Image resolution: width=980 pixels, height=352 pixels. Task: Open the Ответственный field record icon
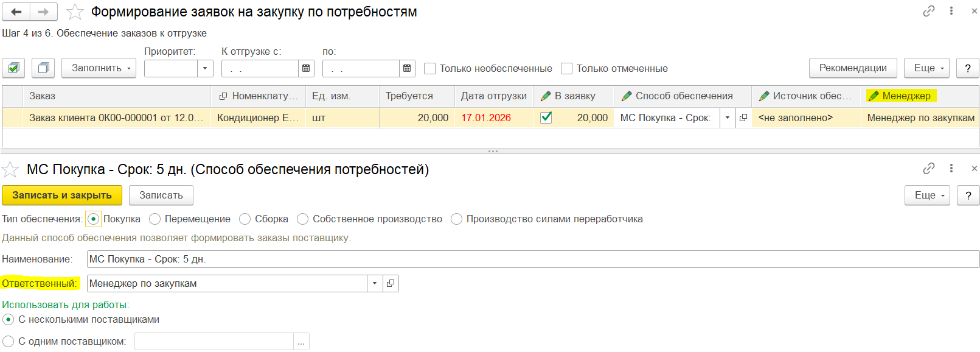pos(391,283)
